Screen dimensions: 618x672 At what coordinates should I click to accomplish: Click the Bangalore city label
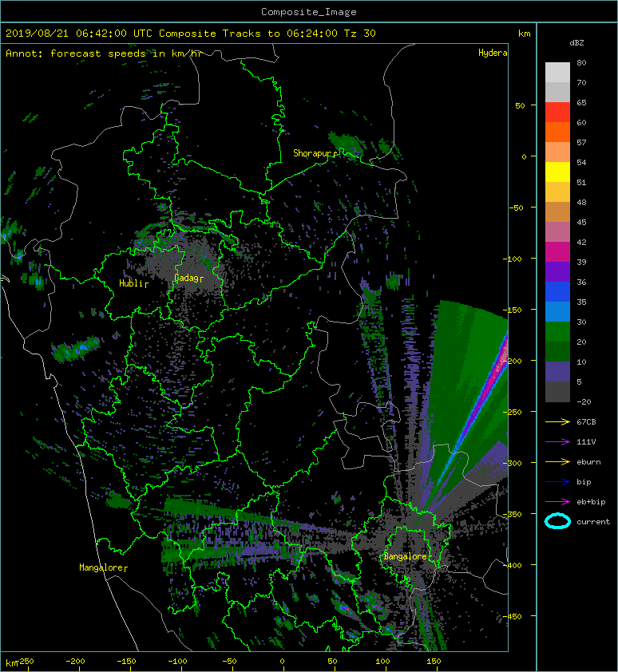coord(405,556)
